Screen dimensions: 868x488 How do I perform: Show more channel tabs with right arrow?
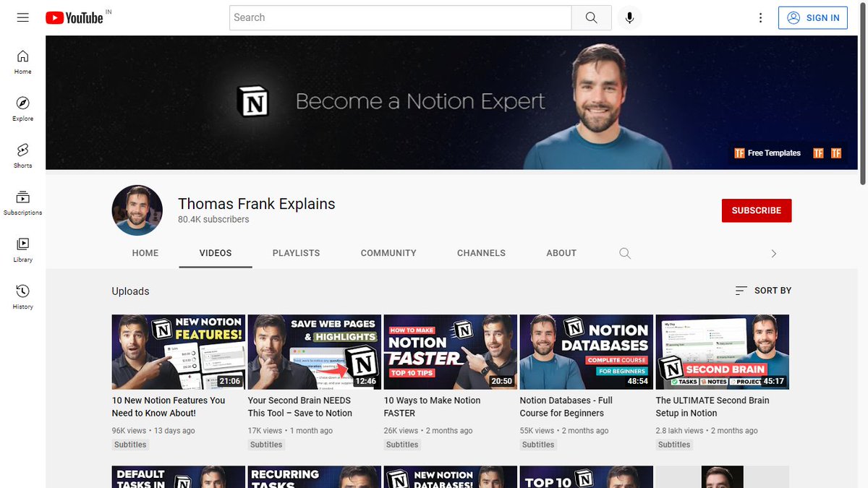tap(773, 253)
